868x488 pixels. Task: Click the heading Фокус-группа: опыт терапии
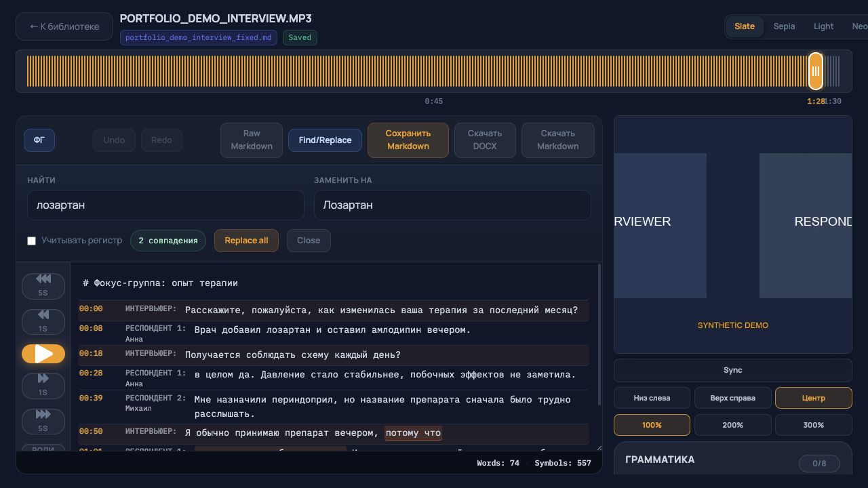coord(160,283)
